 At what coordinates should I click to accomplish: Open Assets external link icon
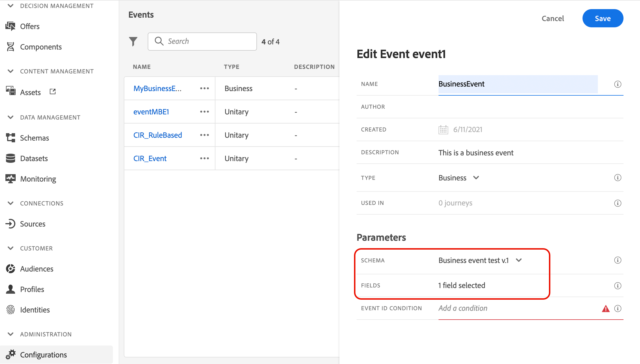(x=53, y=92)
